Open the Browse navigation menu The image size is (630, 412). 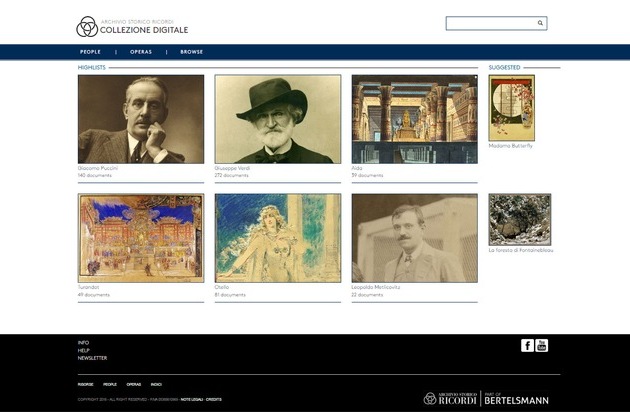coord(191,51)
